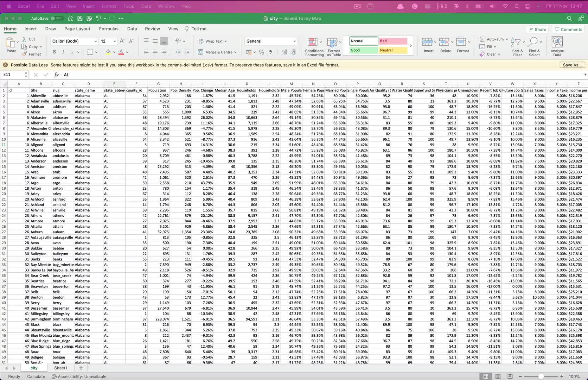Expand the cell styles gallery arrow
This screenshot has height=380, width=588.
tap(410, 46)
